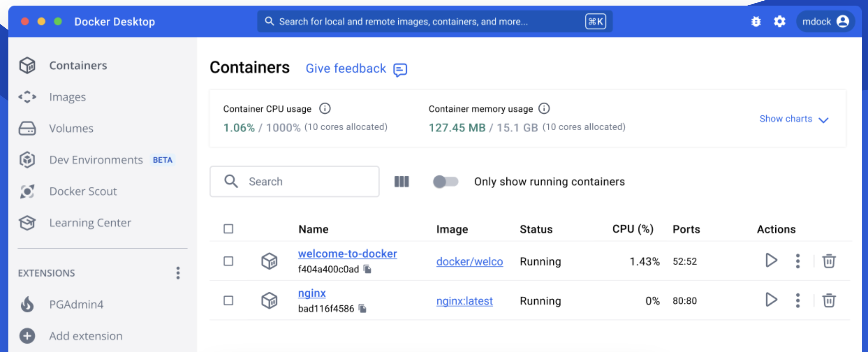This screenshot has width=868, height=352.
Task: Click the feedback speech bubble icon
Action: (x=400, y=70)
